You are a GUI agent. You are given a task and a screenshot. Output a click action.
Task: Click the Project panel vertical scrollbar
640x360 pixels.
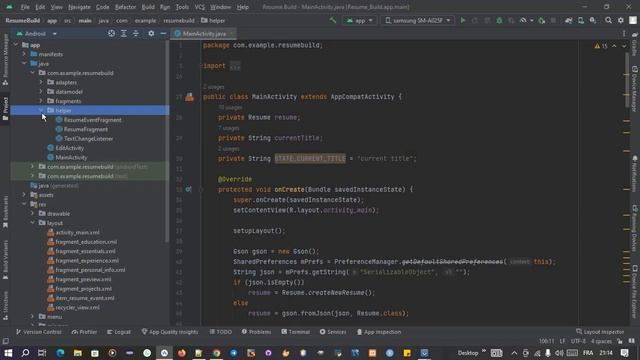click(x=167, y=141)
